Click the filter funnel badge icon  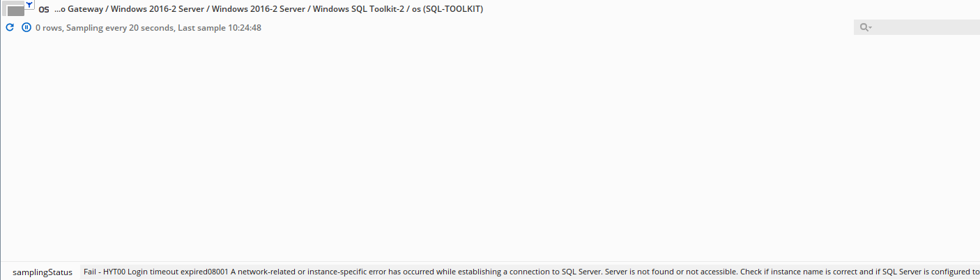click(x=29, y=5)
